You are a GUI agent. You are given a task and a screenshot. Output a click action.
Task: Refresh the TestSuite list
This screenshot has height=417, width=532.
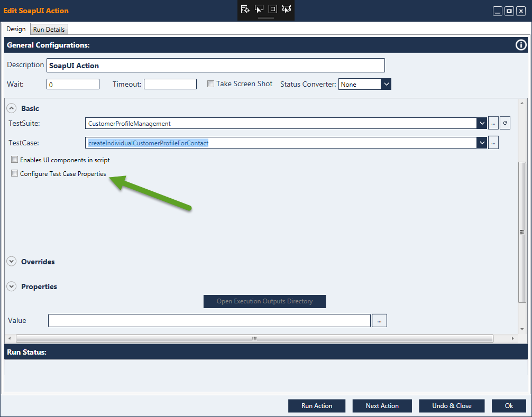(x=505, y=123)
